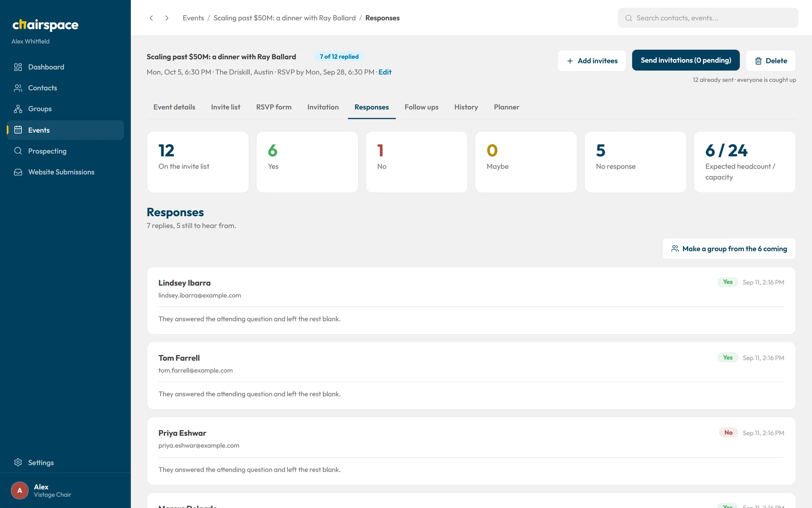Click the 12 On the invite list card
The width and height of the screenshot is (812, 508).
point(198,162)
